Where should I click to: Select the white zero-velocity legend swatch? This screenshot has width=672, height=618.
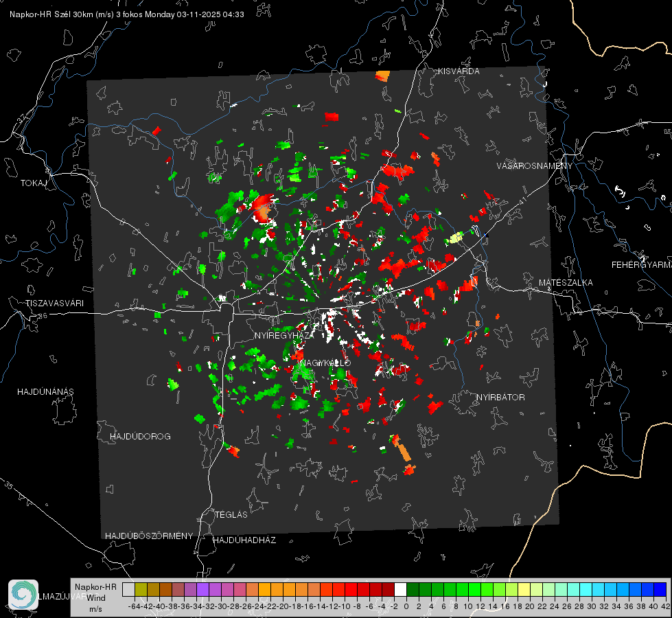(x=400, y=590)
